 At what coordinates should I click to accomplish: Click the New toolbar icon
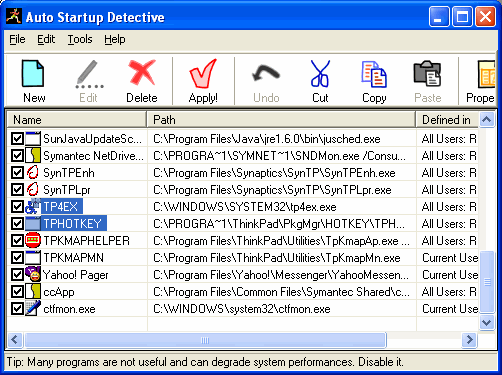[33, 73]
